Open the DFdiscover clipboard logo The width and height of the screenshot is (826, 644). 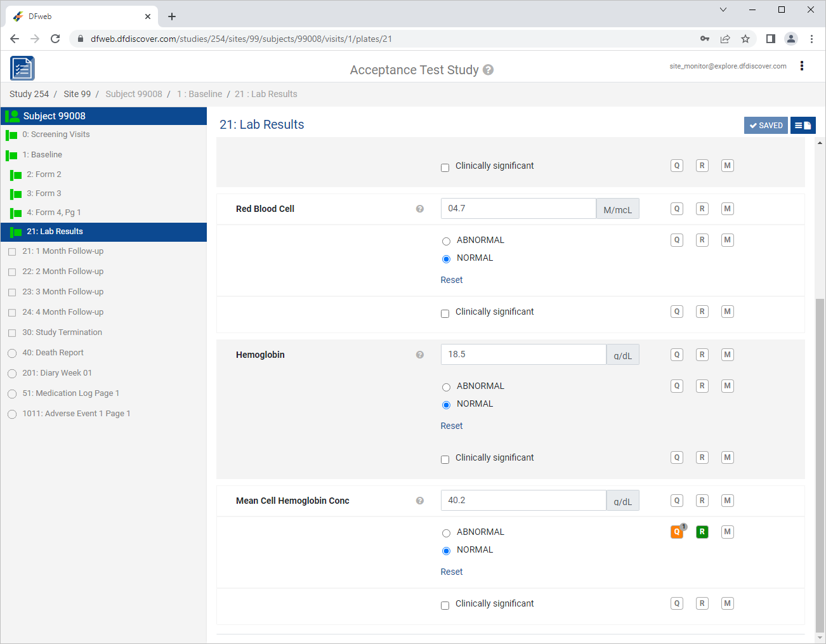(x=22, y=69)
